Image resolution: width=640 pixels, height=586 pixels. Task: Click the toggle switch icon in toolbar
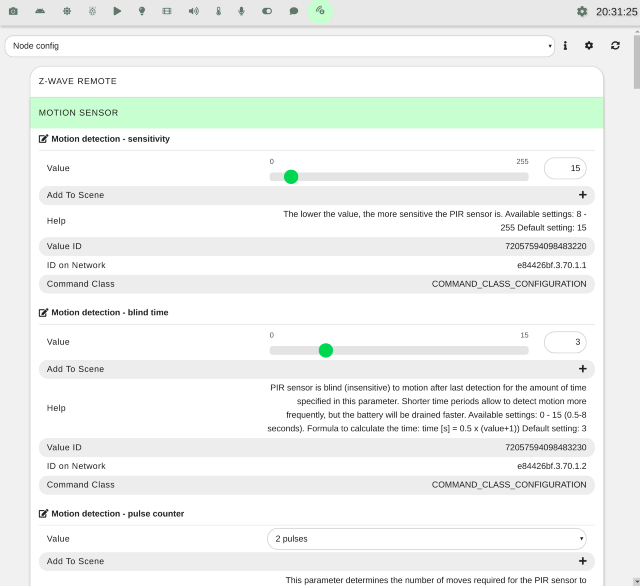(267, 11)
